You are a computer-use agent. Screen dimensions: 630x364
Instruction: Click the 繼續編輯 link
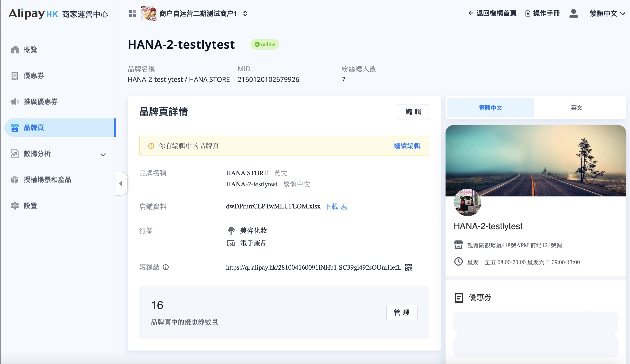407,146
